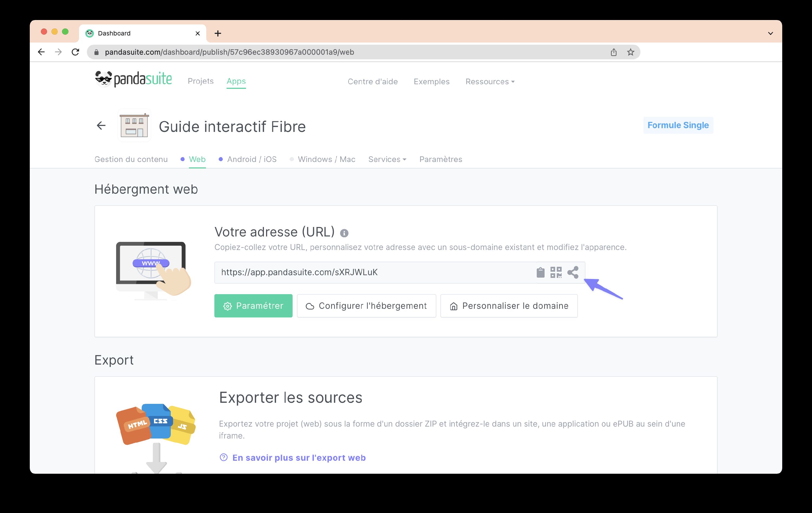The height and width of the screenshot is (513, 812).
Task: Open the info tooltip beside Votre adresse (URL)
Action: pos(345,233)
